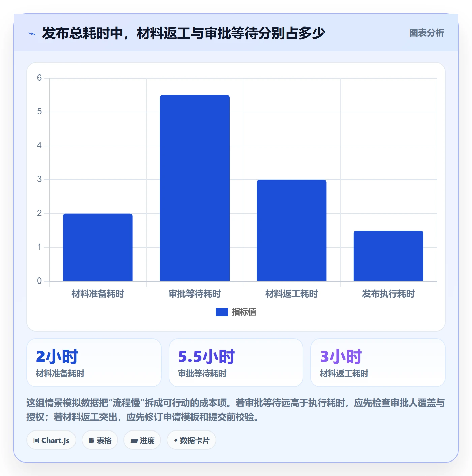Click the Chart.js tag chip
The height and width of the screenshot is (476, 472).
(51, 440)
